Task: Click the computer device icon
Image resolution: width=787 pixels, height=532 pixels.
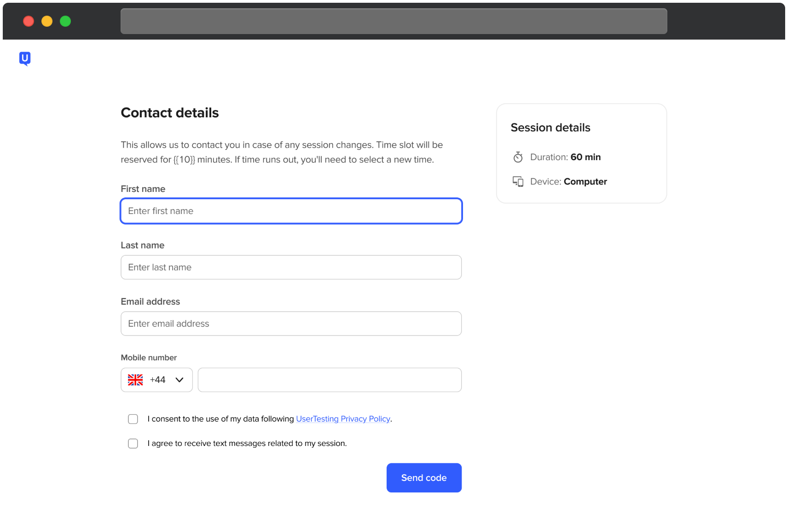Action: 518,181
